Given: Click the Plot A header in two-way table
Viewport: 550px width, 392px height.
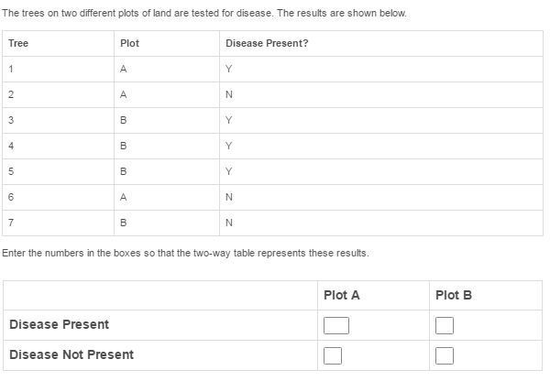Looking at the screenshot, I should (x=342, y=295).
